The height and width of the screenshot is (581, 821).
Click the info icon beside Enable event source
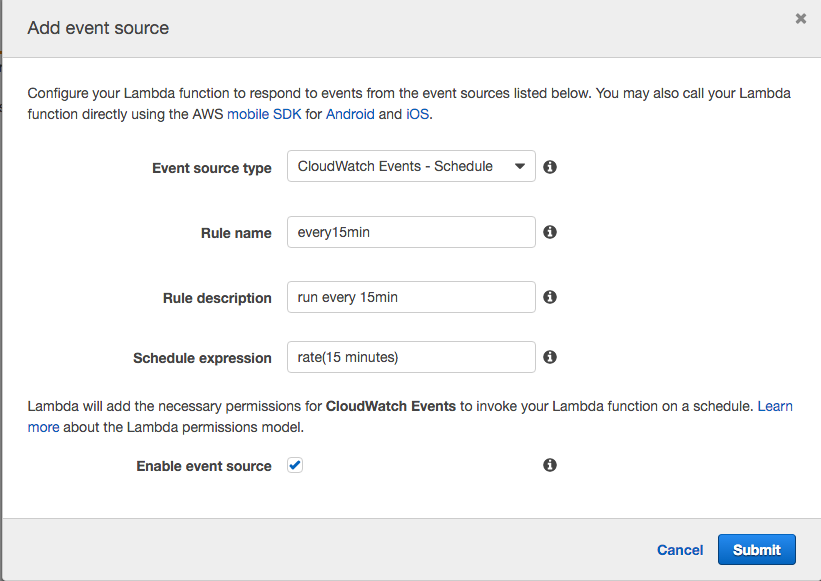(x=549, y=464)
